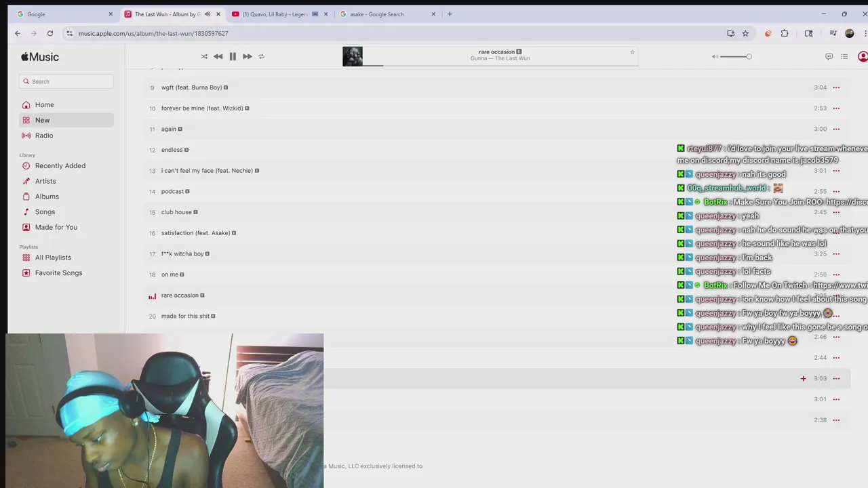Viewport: 868px width, 488px height.
Task: Open more options for forever be mine
Action: tap(836, 108)
